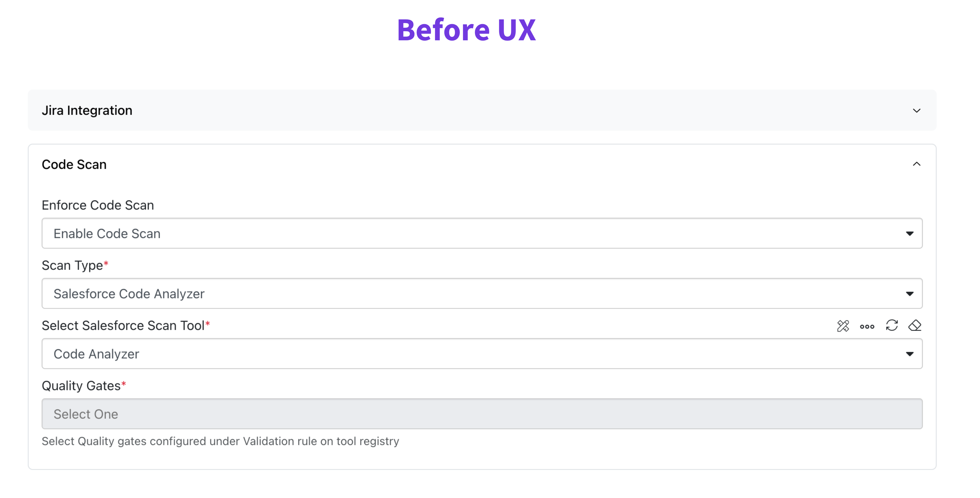Click the Scan Type field label

(x=72, y=265)
